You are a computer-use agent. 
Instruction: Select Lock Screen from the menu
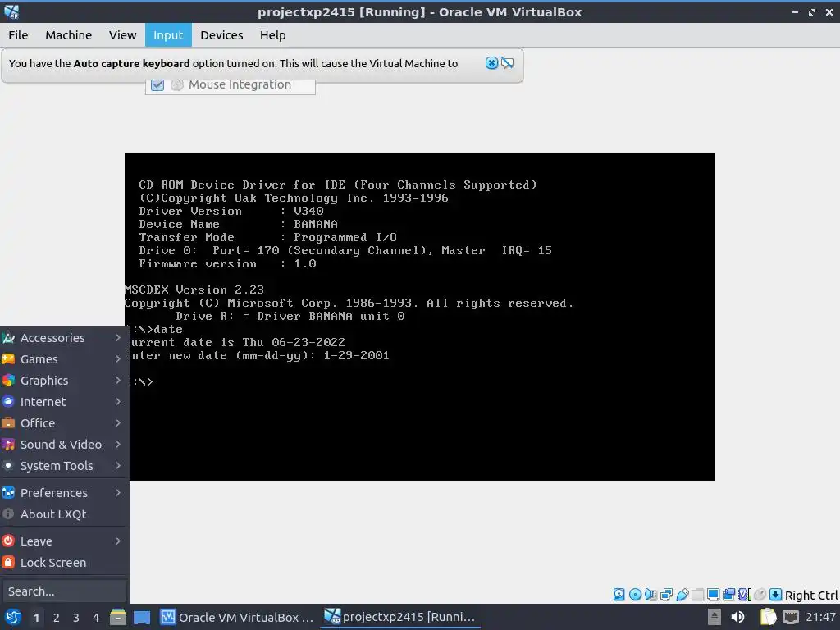click(63, 563)
